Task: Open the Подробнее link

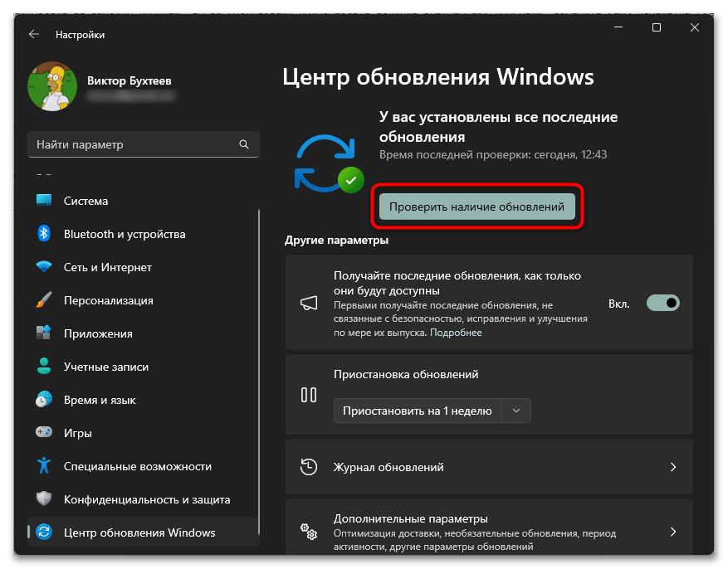Action: (456, 333)
